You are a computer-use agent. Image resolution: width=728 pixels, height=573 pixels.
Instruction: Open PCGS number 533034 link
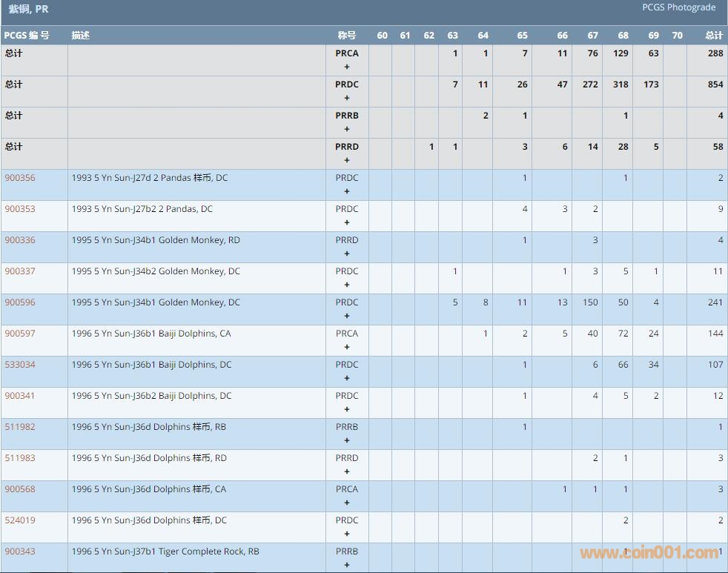[x=20, y=365]
